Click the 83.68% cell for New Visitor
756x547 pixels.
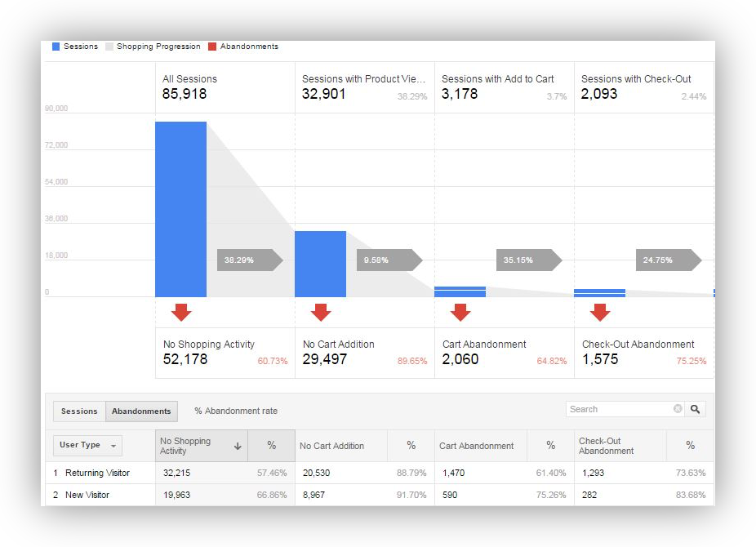coord(691,495)
